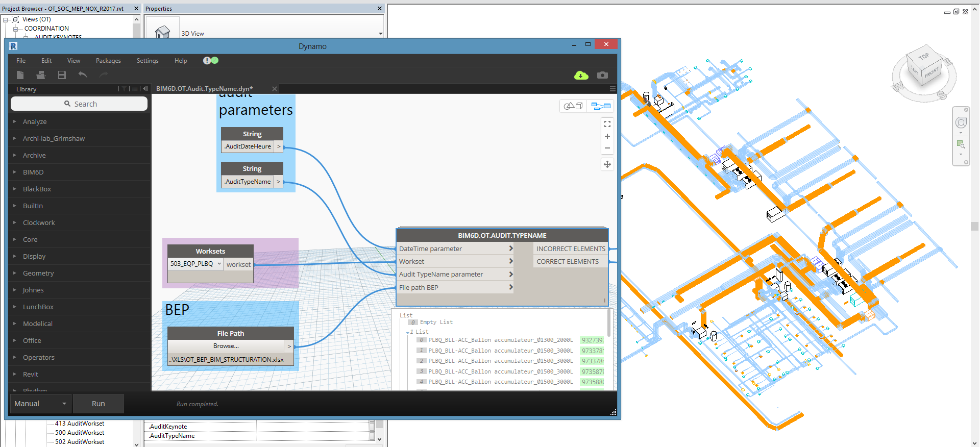This screenshot has width=980, height=447.
Task: Switch to graph node view mode
Action: pyautogui.click(x=601, y=106)
